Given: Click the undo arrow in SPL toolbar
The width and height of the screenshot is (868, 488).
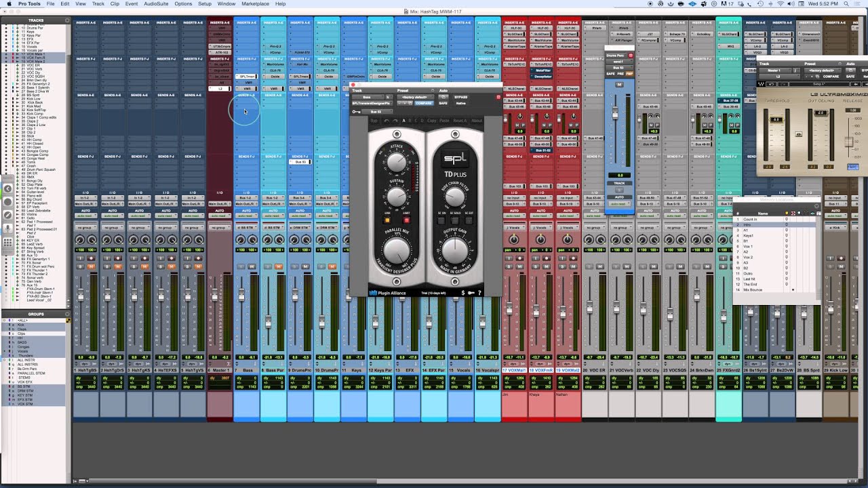Looking at the screenshot, I should (x=387, y=121).
